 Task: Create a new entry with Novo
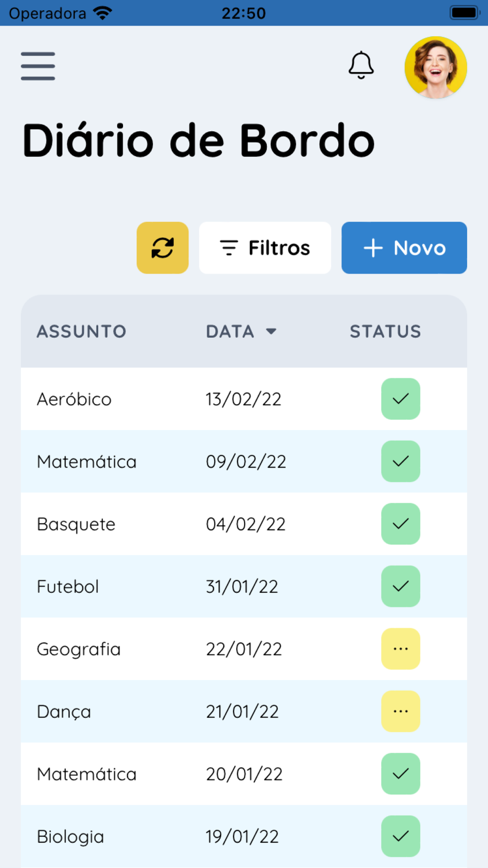pyautogui.click(x=404, y=248)
